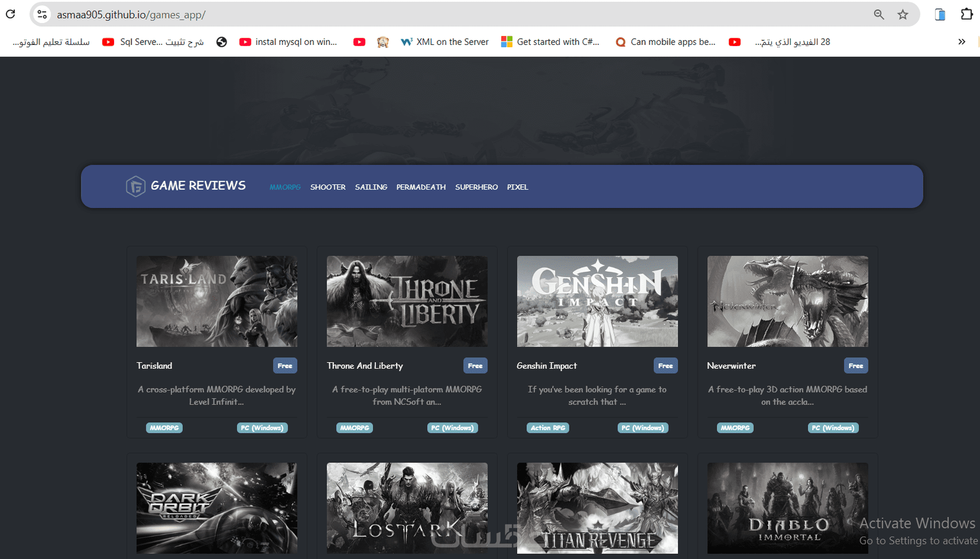Screen dimensions: 980x559
Task: Click the zoom magnifier icon in address bar
Action: [x=879, y=14]
